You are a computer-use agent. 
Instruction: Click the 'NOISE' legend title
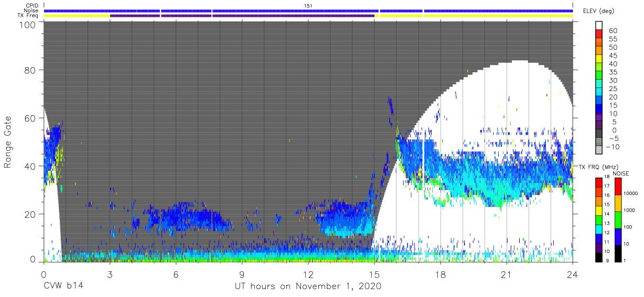click(x=620, y=173)
